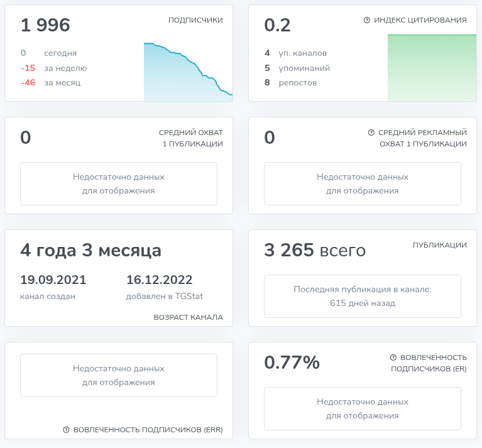The width and height of the screenshot is (482, 448).
Task: Click the 0 value in СРЕДНИЙ ОХВАТ card
Action: (26, 138)
